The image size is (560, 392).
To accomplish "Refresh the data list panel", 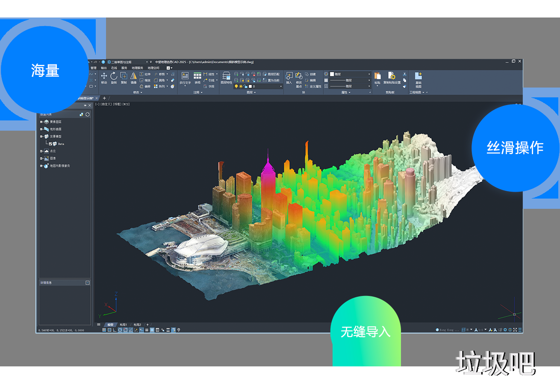I will coord(88,114).
